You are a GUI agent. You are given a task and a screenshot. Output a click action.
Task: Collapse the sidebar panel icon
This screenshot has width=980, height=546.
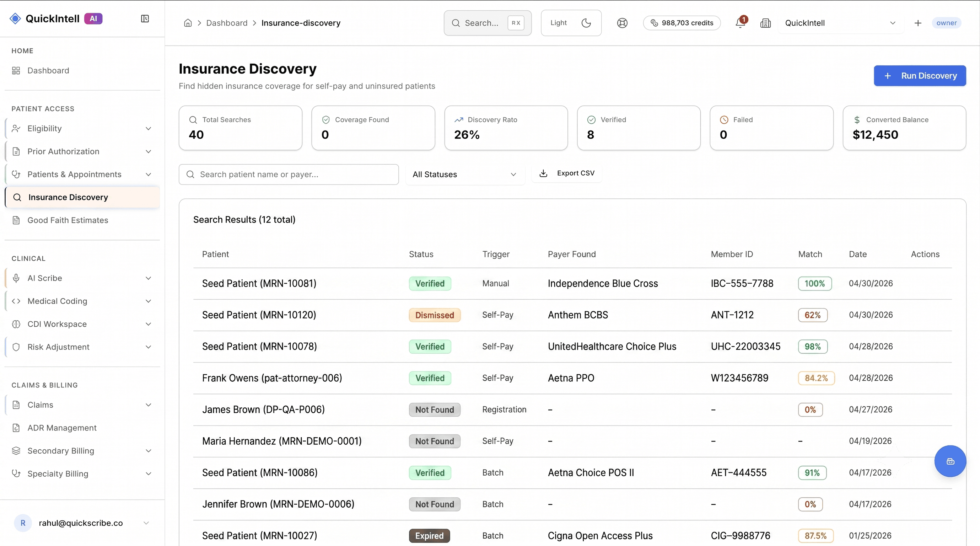point(145,18)
